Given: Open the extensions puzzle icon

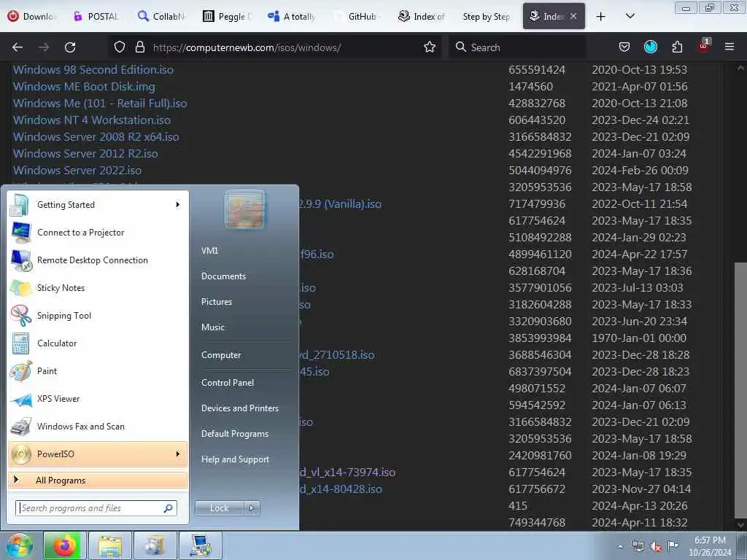Looking at the screenshot, I should [x=677, y=47].
